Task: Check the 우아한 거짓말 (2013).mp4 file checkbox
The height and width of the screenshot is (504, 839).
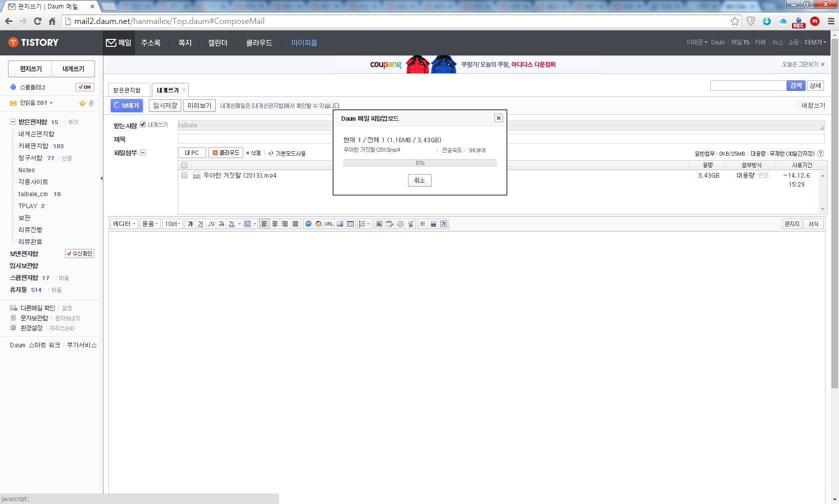Action: (184, 175)
